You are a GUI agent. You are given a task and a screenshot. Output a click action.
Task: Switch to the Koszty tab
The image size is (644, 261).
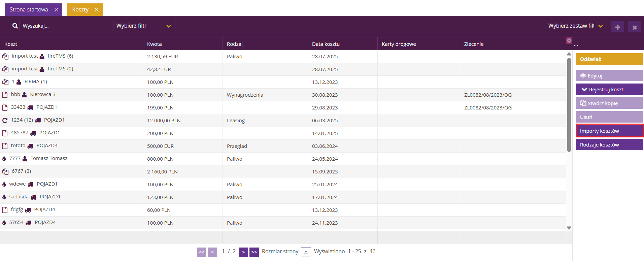point(80,9)
